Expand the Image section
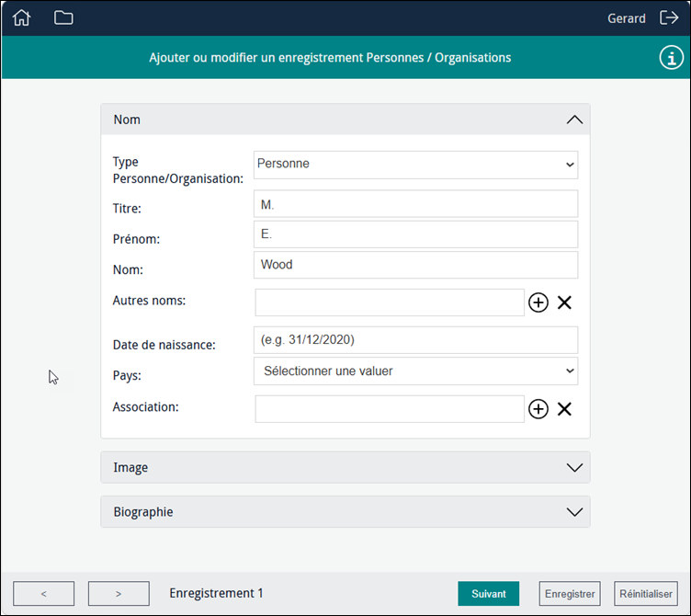 click(x=345, y=467)
